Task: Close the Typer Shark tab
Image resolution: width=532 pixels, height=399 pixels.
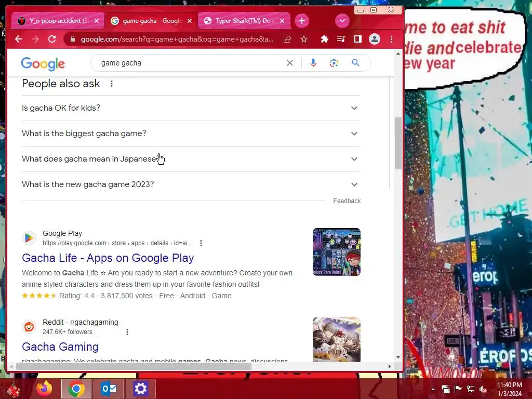Action: pos(282,21)
